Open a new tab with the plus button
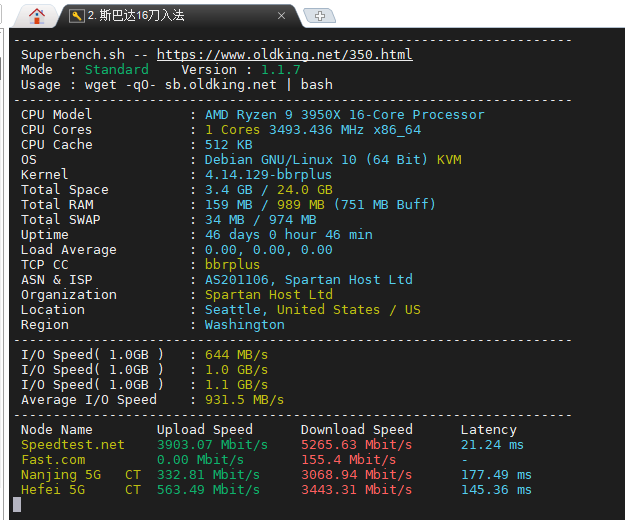The width and height of the screenshot is (625, 520). coord(319,15)
